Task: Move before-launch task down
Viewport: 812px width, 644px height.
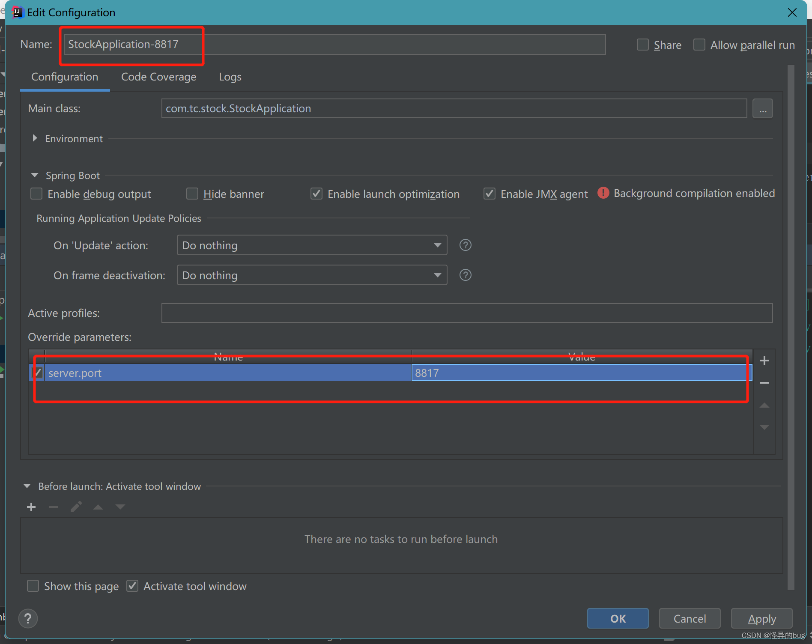Action: 120,507
